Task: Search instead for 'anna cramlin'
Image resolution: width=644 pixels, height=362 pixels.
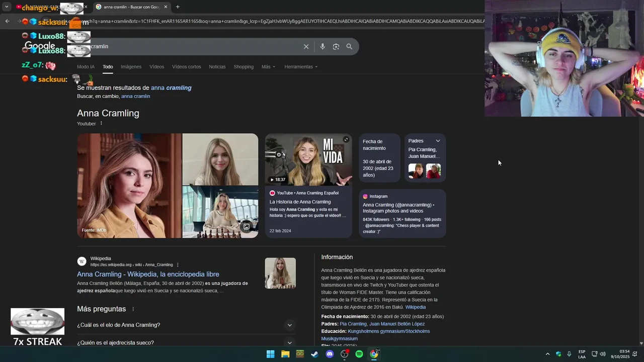Action: (x=135, y=96)
